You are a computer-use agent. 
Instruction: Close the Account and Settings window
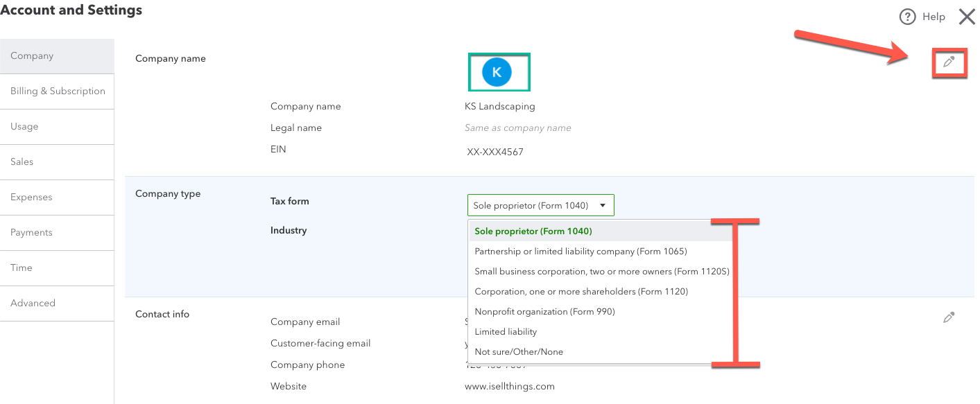(x=967, y=17)
